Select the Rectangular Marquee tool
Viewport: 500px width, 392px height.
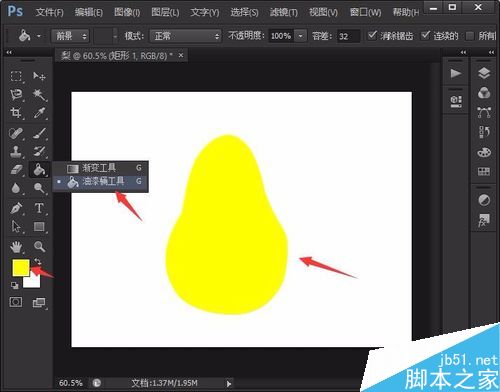coord(16,76)
